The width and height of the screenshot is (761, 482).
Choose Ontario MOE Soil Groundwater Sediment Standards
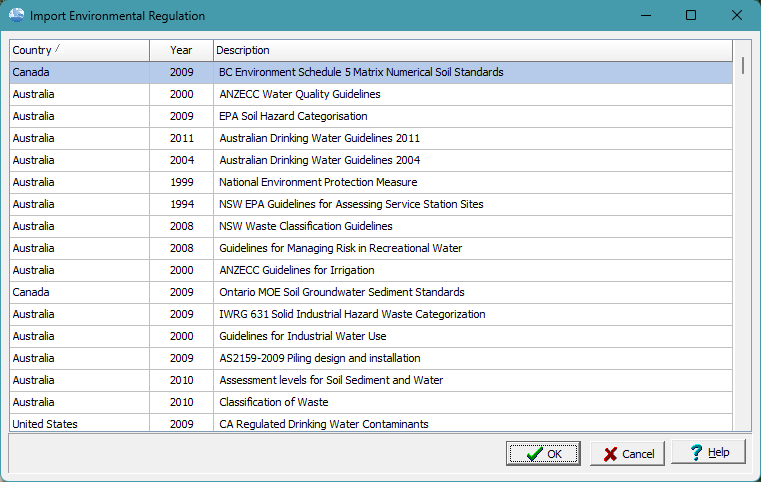[341, 292]
